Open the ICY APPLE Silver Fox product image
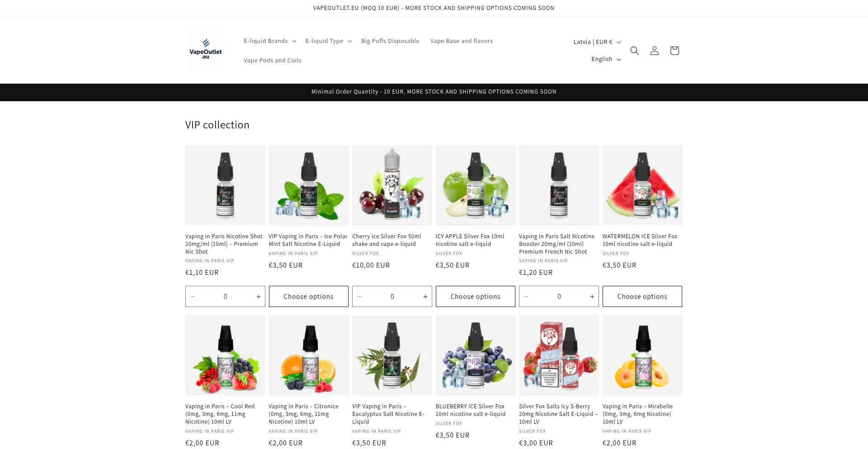This screenshot has height=449, width=868. [x=476, y=185]
